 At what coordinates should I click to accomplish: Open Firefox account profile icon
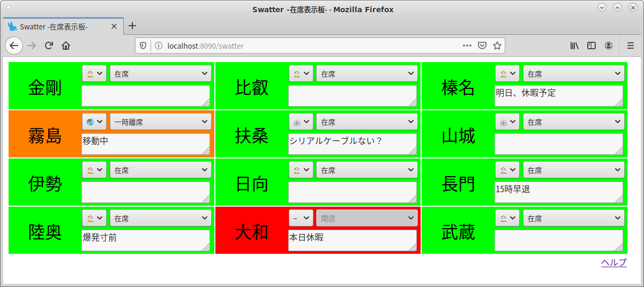609,46
